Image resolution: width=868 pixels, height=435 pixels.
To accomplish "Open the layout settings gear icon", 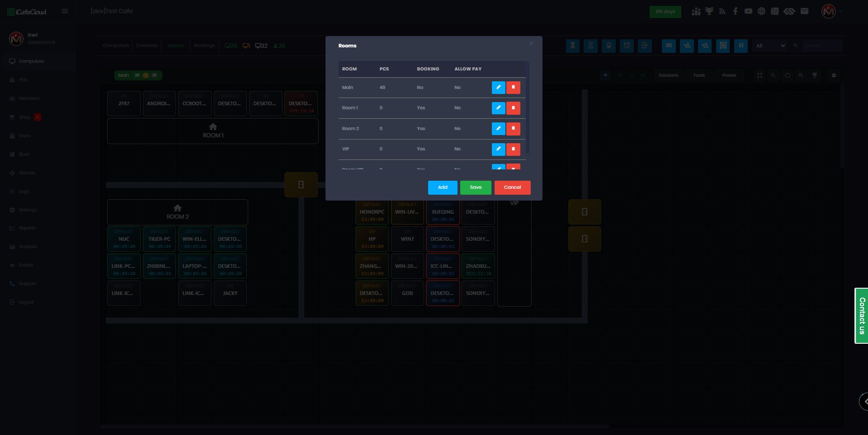I will [834, 75].
